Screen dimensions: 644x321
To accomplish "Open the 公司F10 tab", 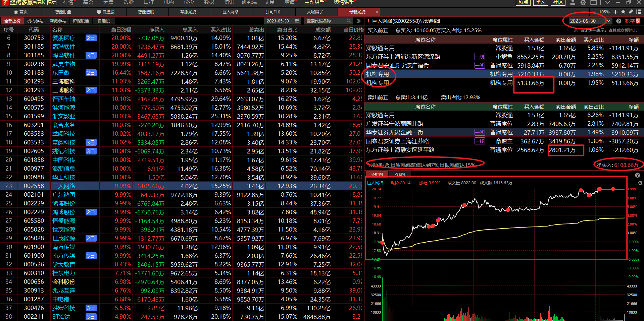I will [273, 12].
